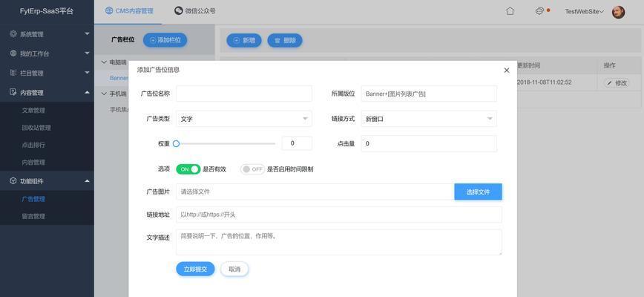Open 内容管理 submenu item
Screen dimensions: 644x297
click(x=33, y=163)
